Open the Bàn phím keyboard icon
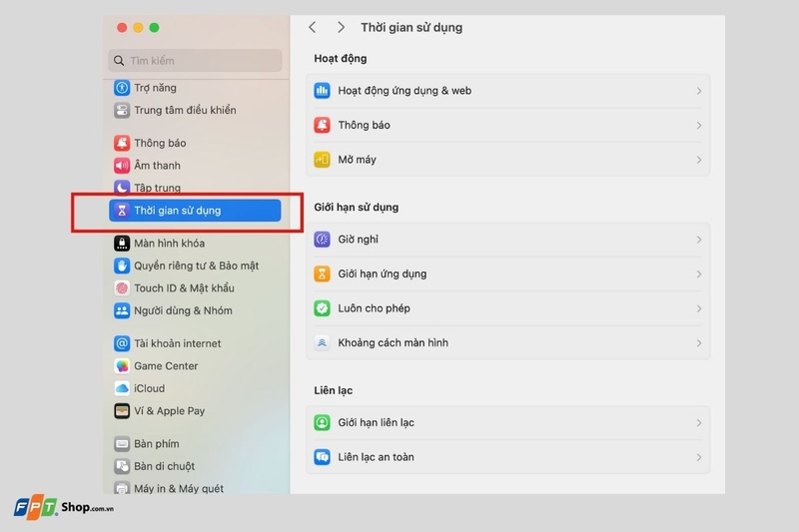 [x=122, y=444]
